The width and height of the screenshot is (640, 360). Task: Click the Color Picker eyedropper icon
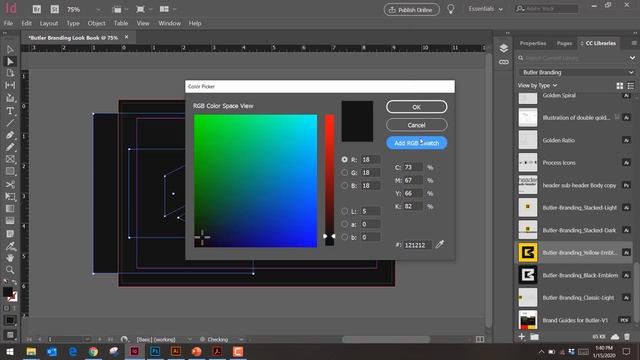tap(440, 244)
